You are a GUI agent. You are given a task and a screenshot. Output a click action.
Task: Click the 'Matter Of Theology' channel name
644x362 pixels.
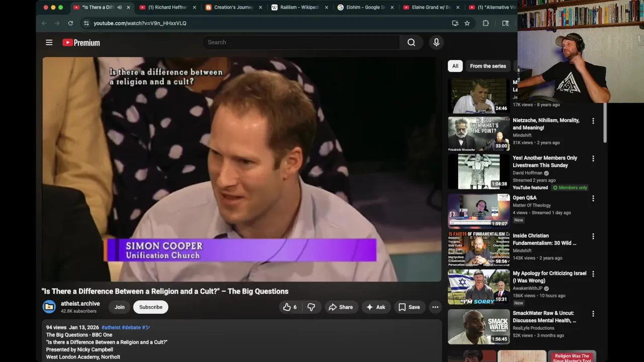click(532, 205)
